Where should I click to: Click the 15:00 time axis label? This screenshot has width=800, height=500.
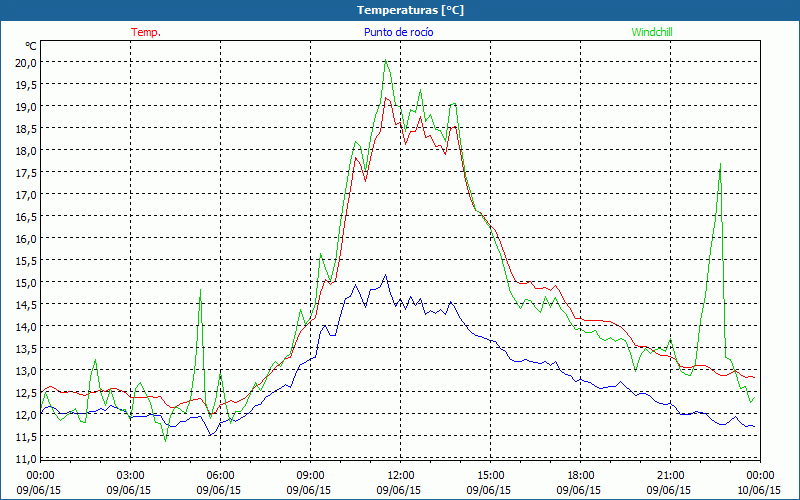click(490, 476)
